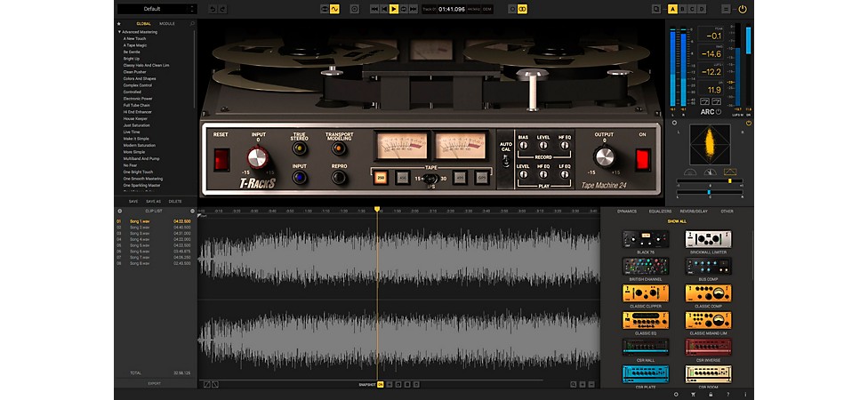Click the play LF EQ trim knob

coord(564,174)
